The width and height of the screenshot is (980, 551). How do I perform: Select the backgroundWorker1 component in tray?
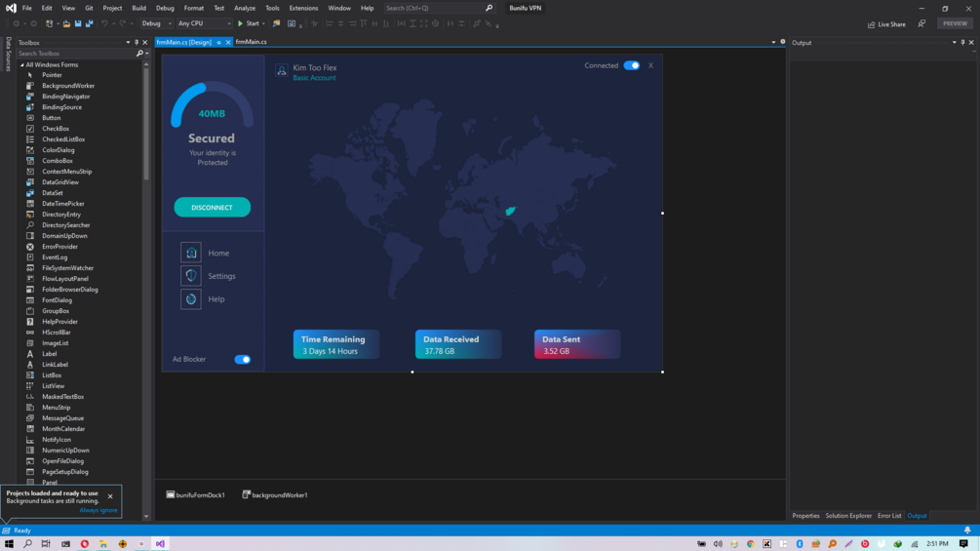275,494
